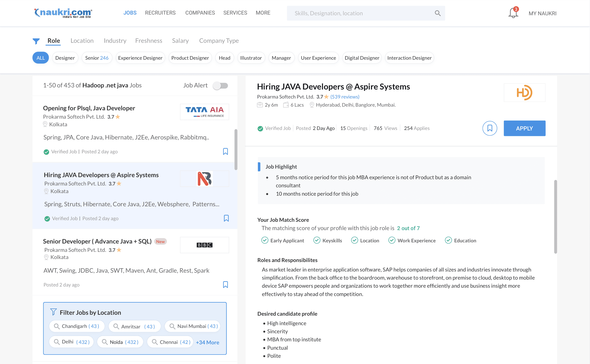
Task: Bookmark the Senior Developer Advance Java job
Action: coord(225,284)
